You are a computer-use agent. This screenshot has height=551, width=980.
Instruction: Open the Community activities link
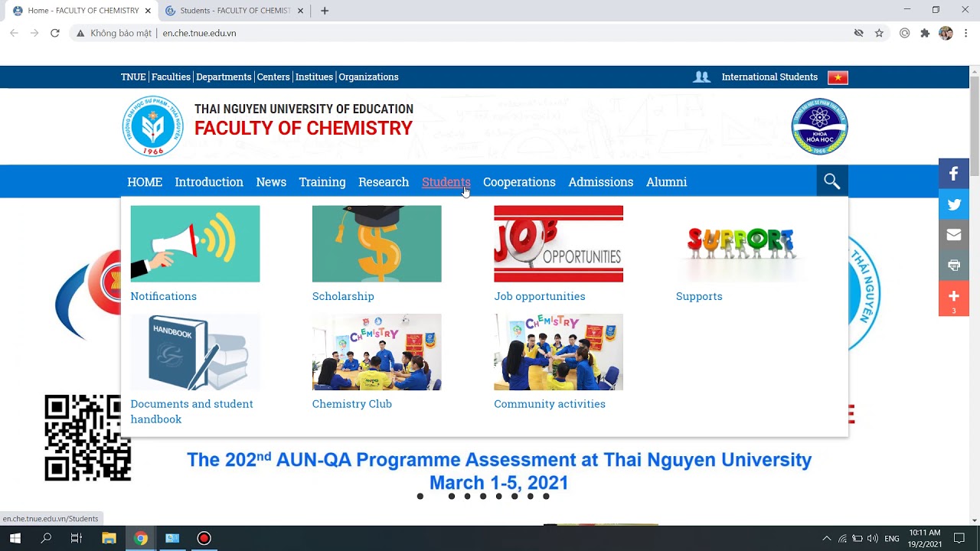click(x=550, y=404)
